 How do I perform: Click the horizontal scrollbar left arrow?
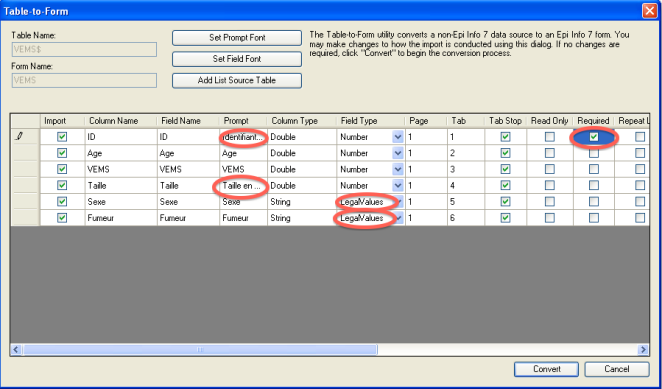pos(16,349)
